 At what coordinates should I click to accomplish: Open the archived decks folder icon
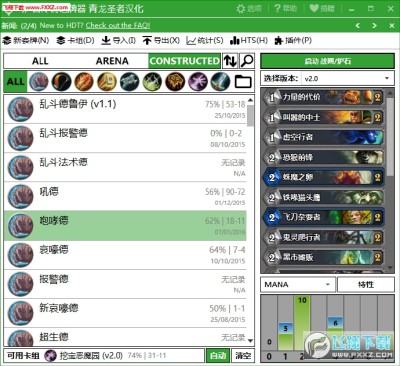click(x=243, y=82)
